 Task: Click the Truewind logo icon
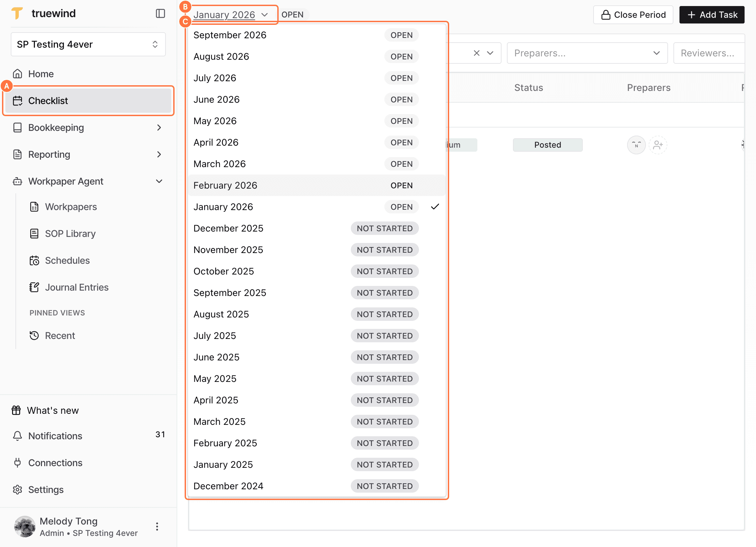coord(17,13)
